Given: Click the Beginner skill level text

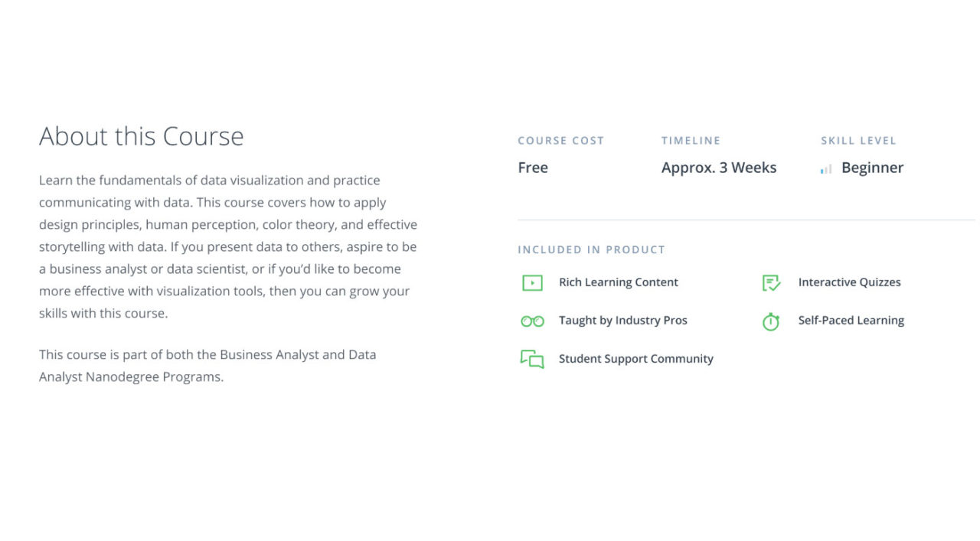Looking at the screenshot, I should tap(872, 168).
